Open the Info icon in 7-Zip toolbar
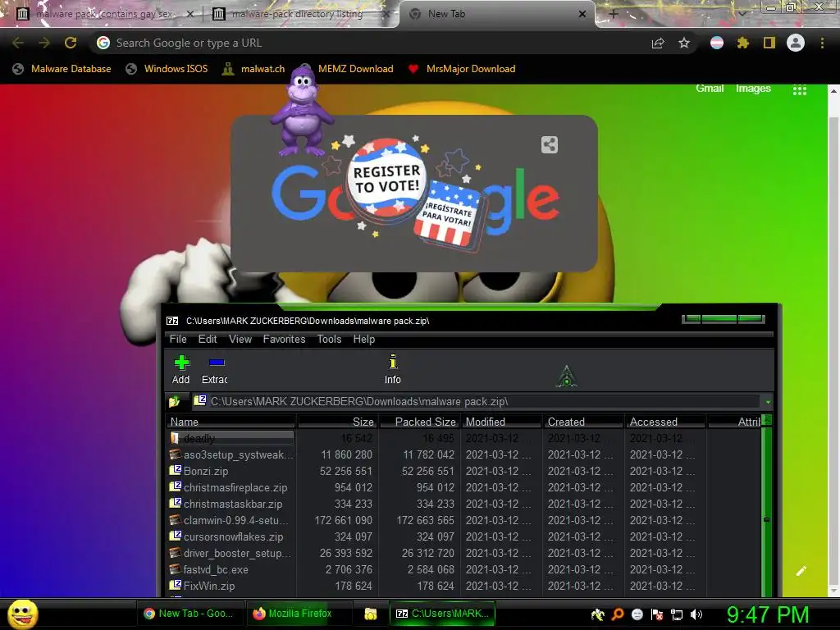 pyautogui.click(x=393, y=362)
